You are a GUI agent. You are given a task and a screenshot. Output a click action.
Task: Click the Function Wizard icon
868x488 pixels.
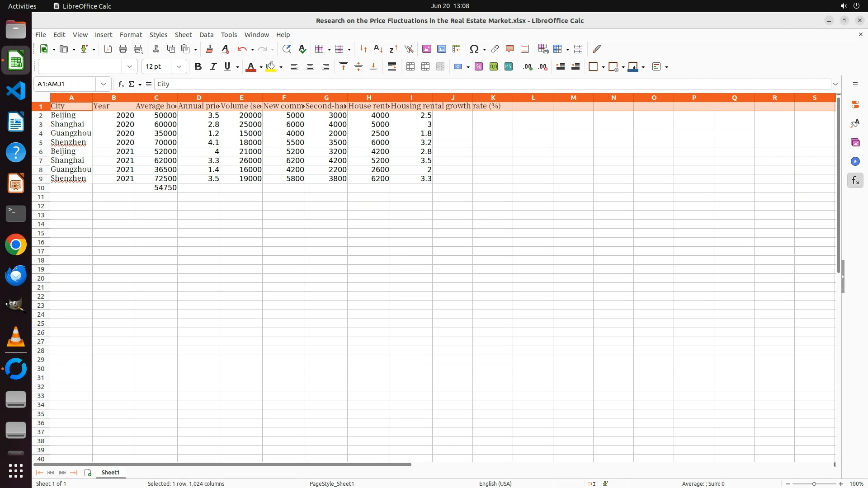point(121,84)
